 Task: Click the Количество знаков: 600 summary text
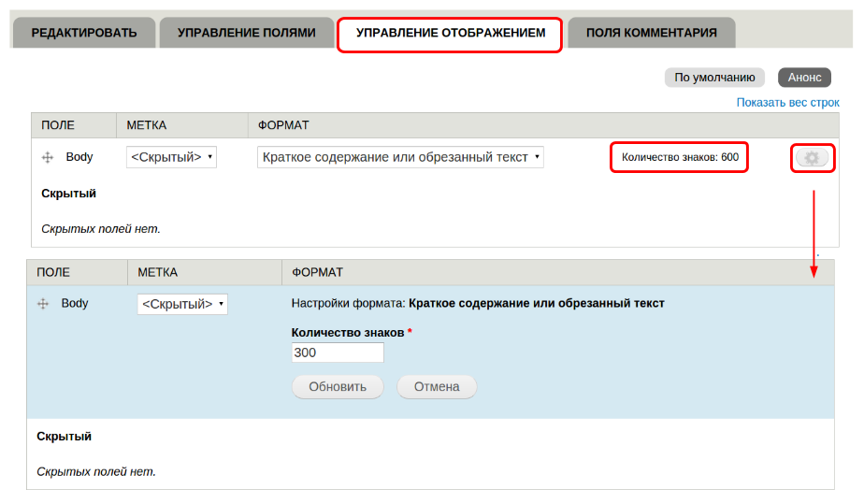pos(680,157)
